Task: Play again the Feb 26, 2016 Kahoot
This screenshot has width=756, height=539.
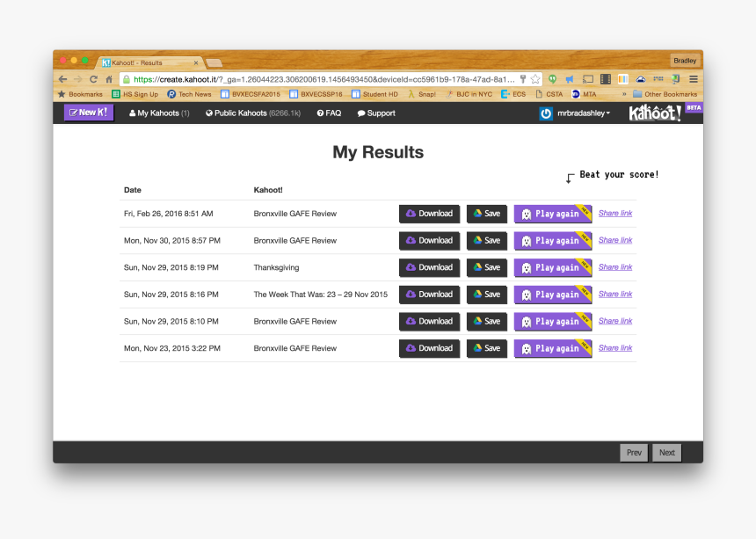Action: [553, 214]
